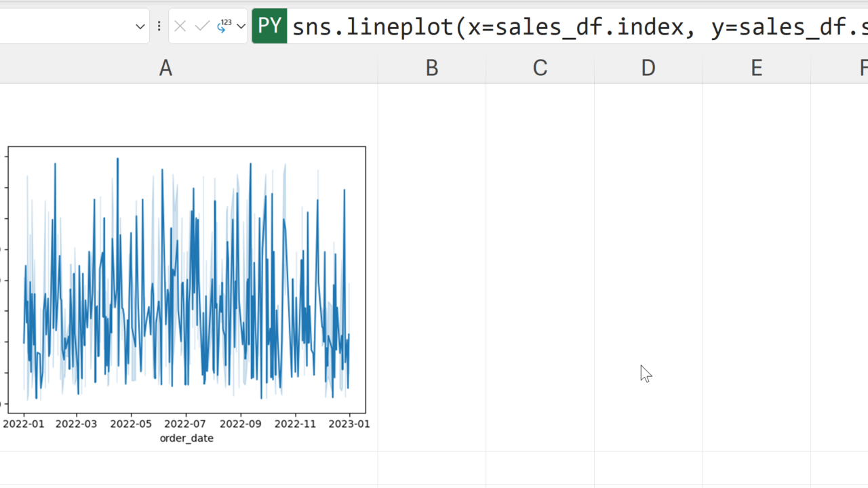This screenshot has height=488, width=868.
Task: Select column B header
Action: coord(431,68)
